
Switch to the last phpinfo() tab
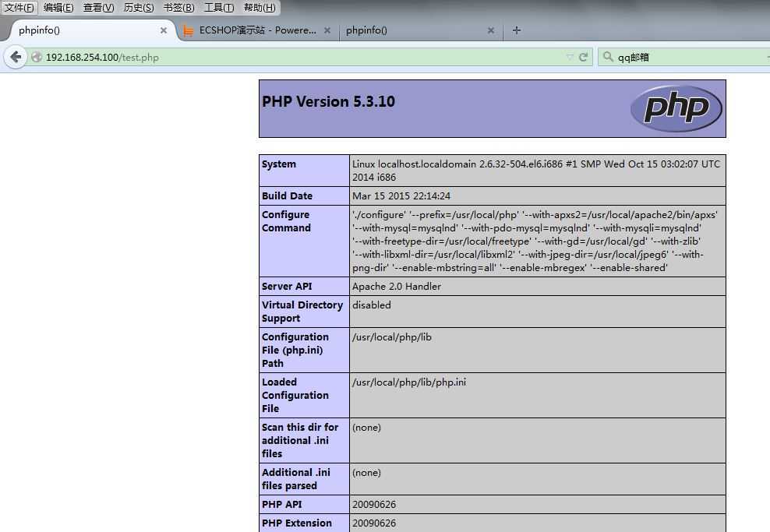(x=420, y=30)
